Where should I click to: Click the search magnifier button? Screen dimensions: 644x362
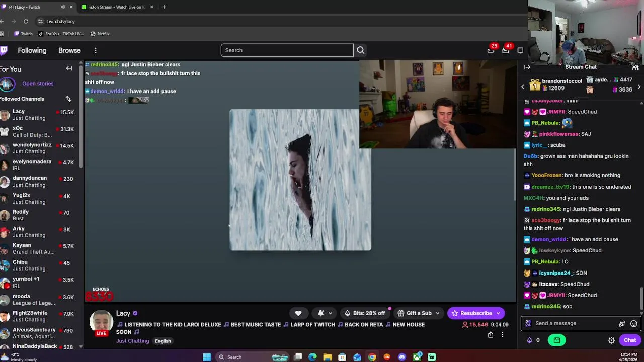pyautogui.click(x=360, y=50)
